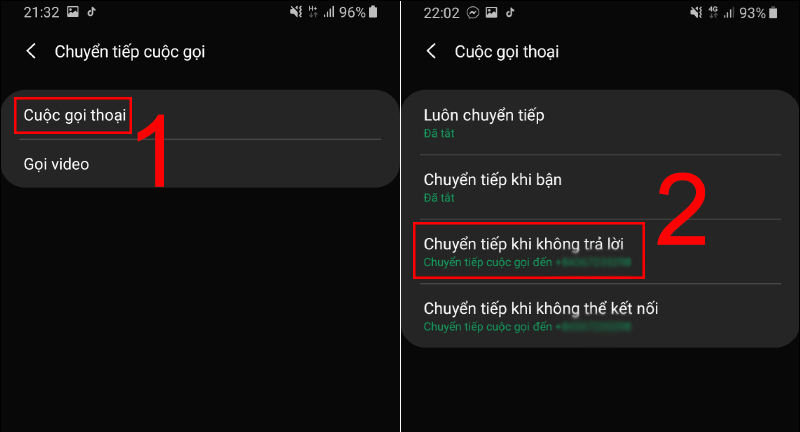Tap battery icon showing 93%

click(773, 12)
